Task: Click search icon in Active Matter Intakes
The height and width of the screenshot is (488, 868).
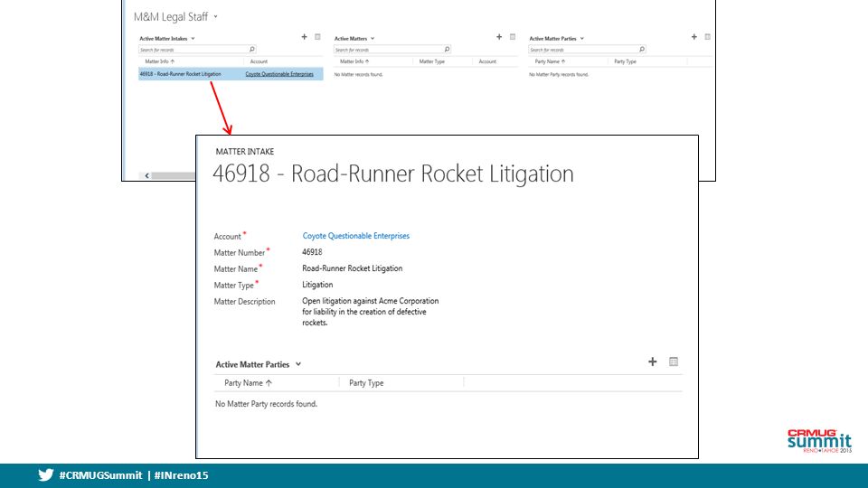Action: (x=252, y=49)
